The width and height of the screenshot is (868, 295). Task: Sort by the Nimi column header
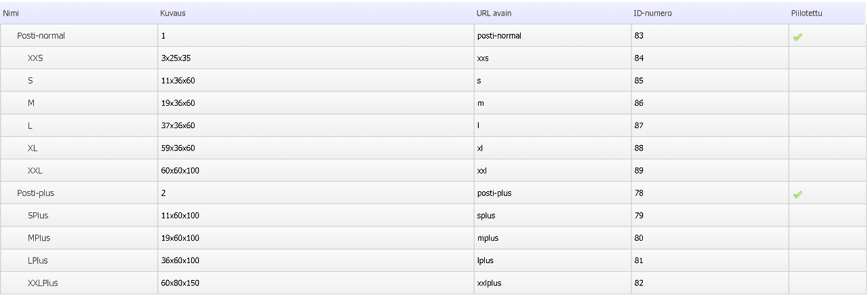tap(12, 13)
